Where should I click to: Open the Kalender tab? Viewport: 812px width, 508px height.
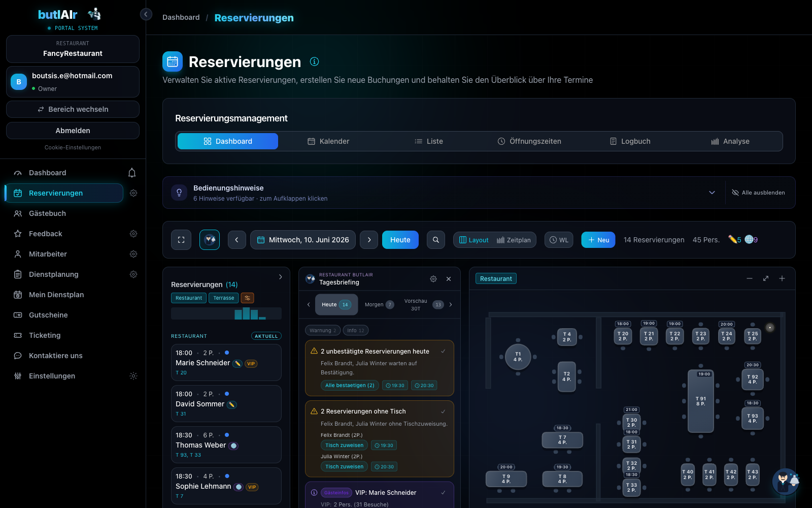(328, 141)
